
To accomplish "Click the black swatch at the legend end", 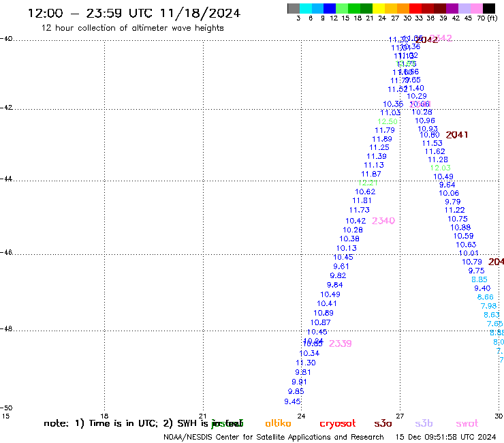I will (488, 8).
